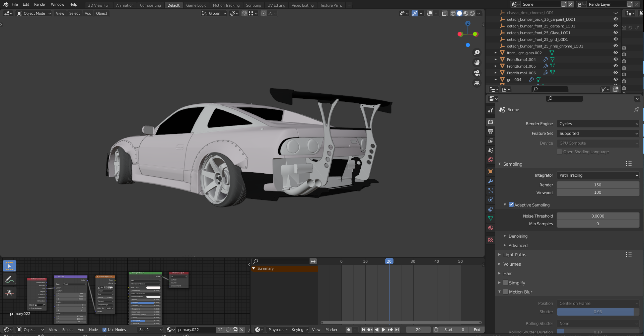Viewport: 644px width, 336px height.
Task: Expand the Light Paths panel
Action: pos(515,255)
